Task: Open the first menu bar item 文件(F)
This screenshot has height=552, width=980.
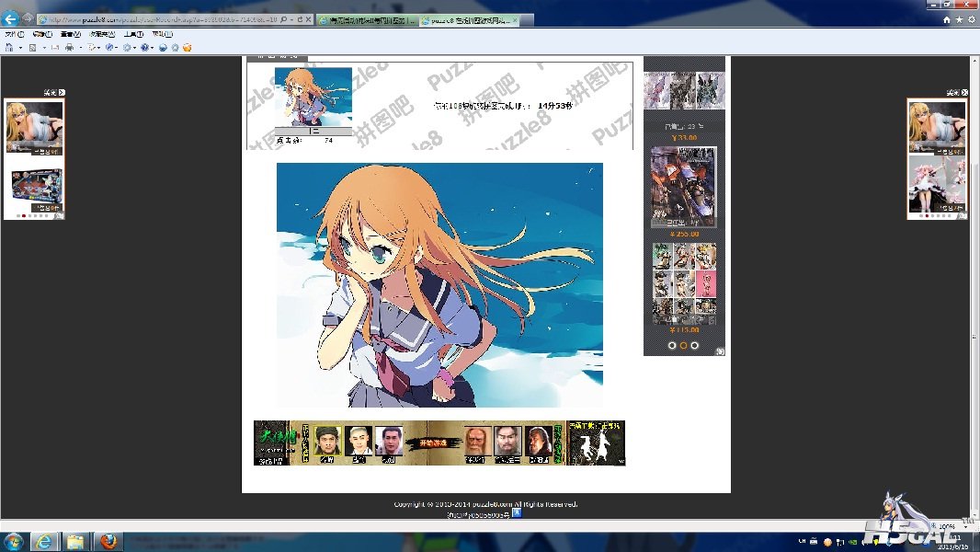Action: pos(15,34)
